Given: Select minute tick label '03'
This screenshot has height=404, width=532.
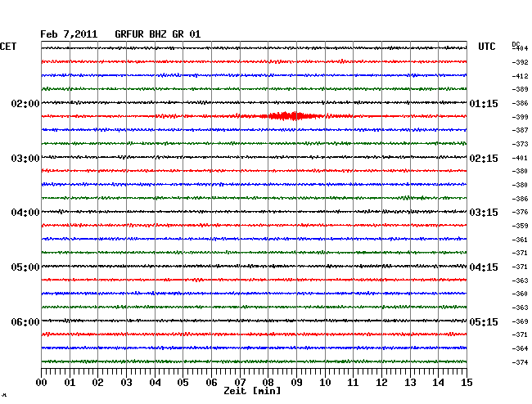Looking at the screenshot, I should [126, 382].
